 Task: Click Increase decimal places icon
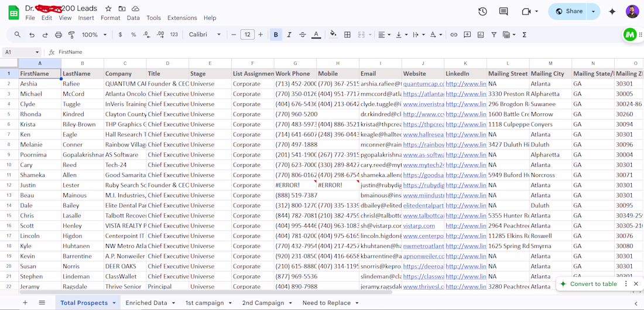coord(160,35)
